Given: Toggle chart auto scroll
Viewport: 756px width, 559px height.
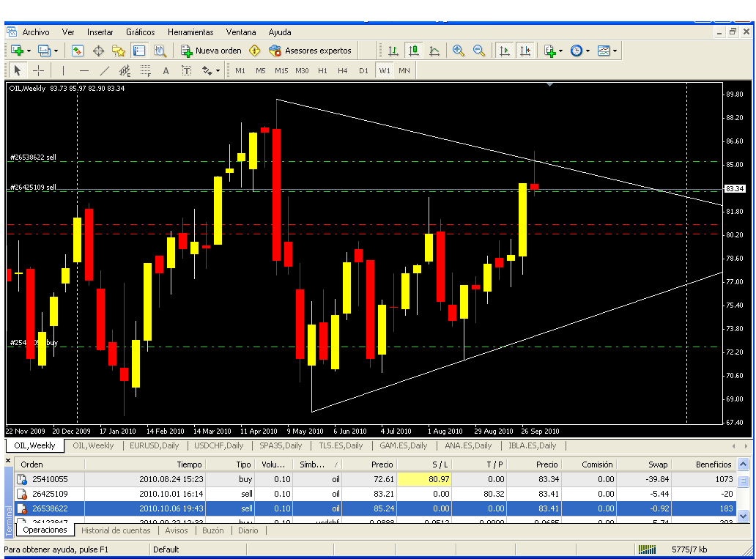Looking at the screenshot, I should (x=505, y=51).
